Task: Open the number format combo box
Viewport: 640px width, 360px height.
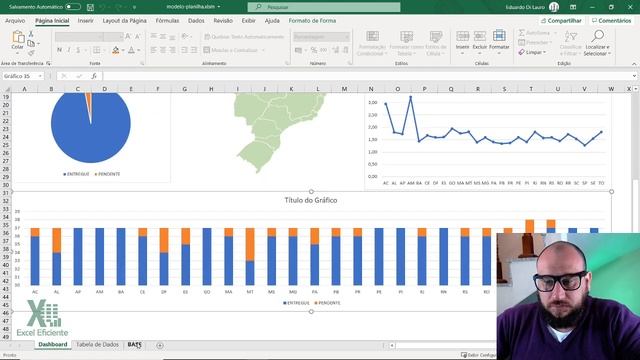Action: (321, 37)
